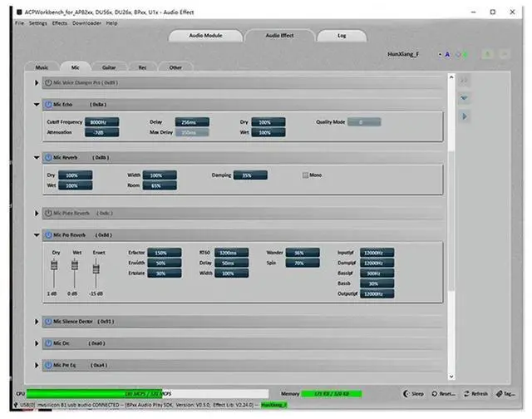Click the Memory usage bar
532x419 pixels.
tap(332, 393)
